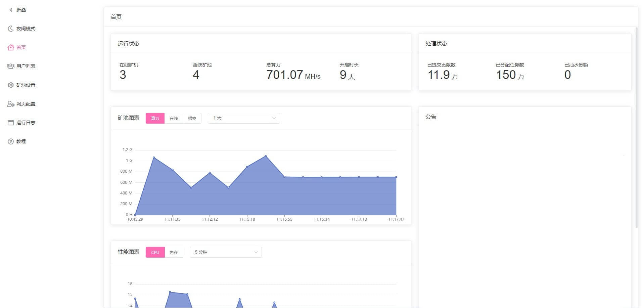Screen dimensions: 644x308
Task: Click the page vertical scrollbar
Action: tap(637, 128)
